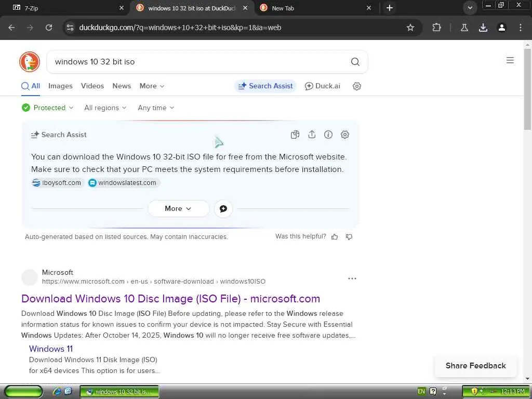The height and width of the screenshot is (399, 532).
Task: Click the Microsoft site name in the result
Action: (x=57, y=272)
